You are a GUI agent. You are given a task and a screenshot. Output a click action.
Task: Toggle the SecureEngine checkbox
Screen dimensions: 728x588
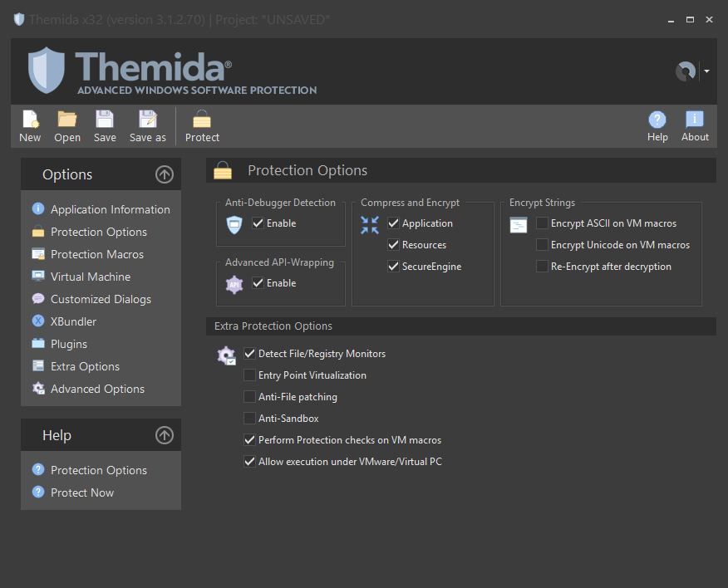click(393, 266)
